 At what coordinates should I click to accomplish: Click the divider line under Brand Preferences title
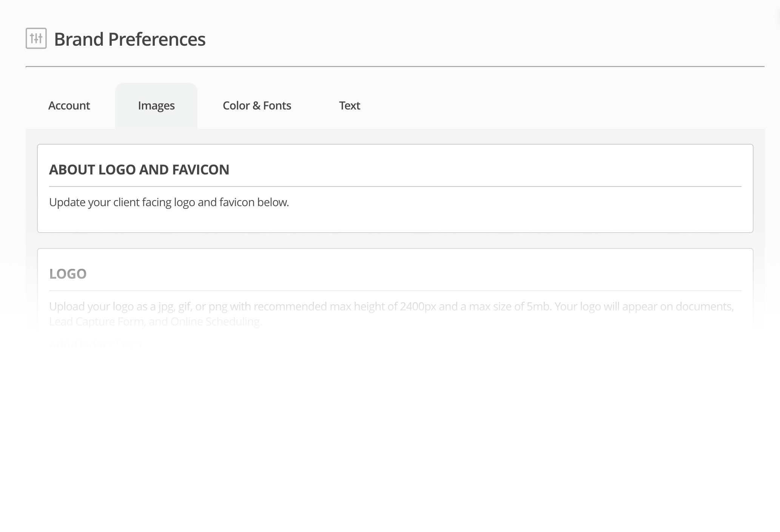tap(395, 66)
